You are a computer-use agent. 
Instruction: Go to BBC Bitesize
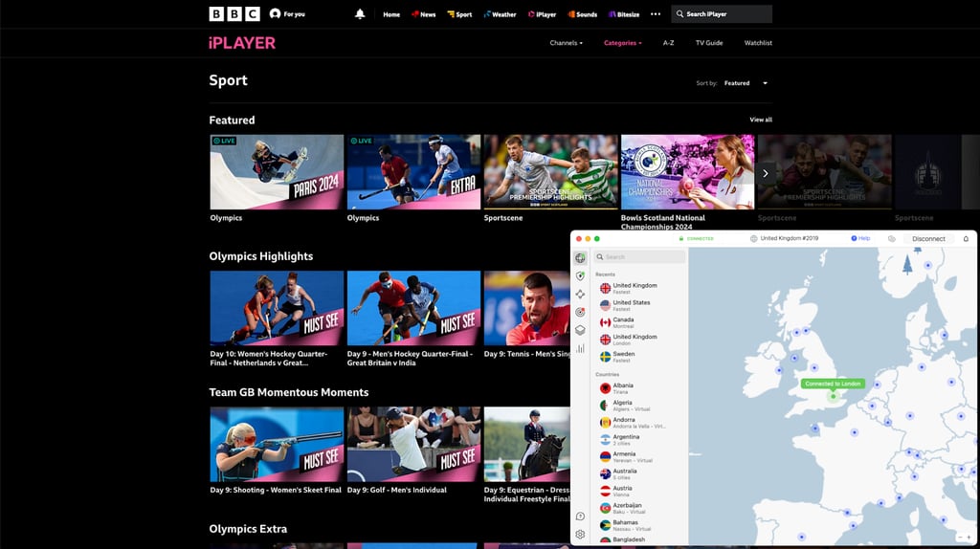(624, 14)
